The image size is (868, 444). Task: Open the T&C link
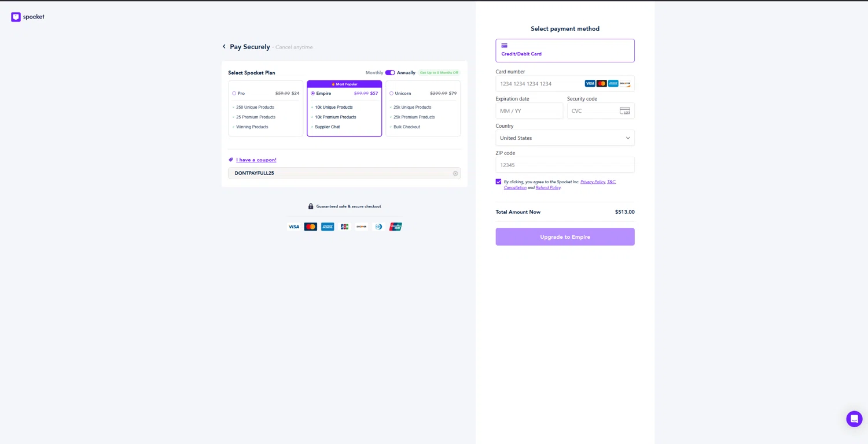[612, 182]
